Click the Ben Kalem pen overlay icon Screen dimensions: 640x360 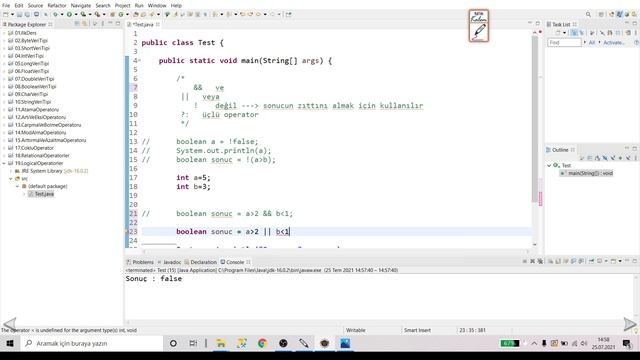[x=479, y=26]
